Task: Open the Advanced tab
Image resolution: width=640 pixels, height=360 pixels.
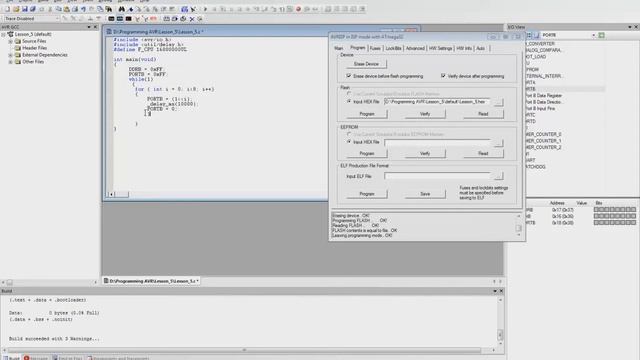Action: click(415, 48)
